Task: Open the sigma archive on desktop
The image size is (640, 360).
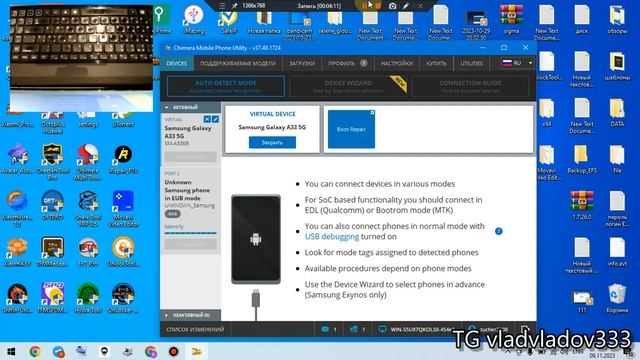Action: point(511,19)
